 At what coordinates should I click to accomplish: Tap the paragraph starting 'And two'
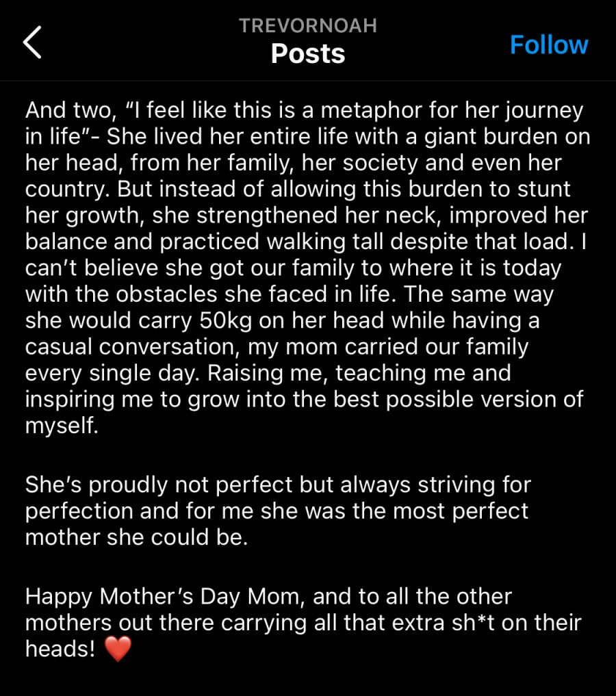[x=308, y=267]
